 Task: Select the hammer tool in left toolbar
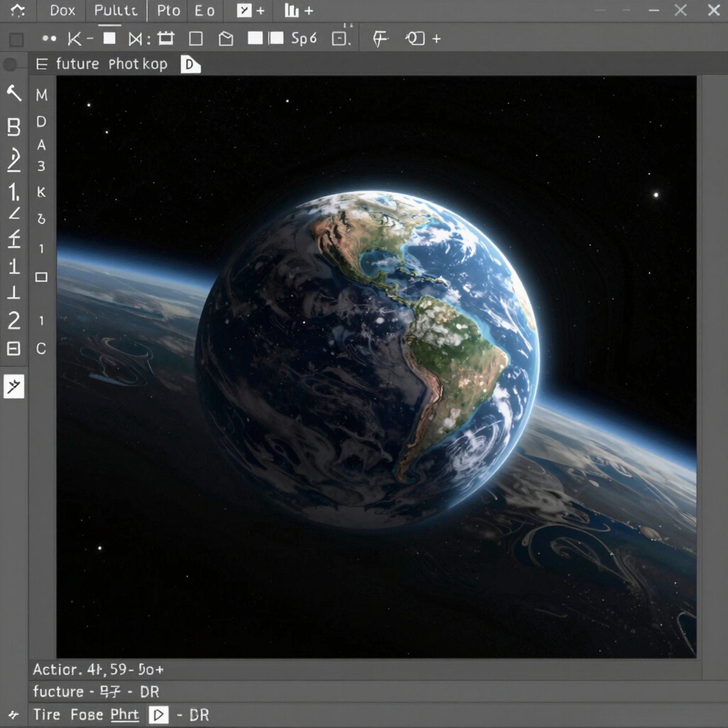(x=14, y=93)
